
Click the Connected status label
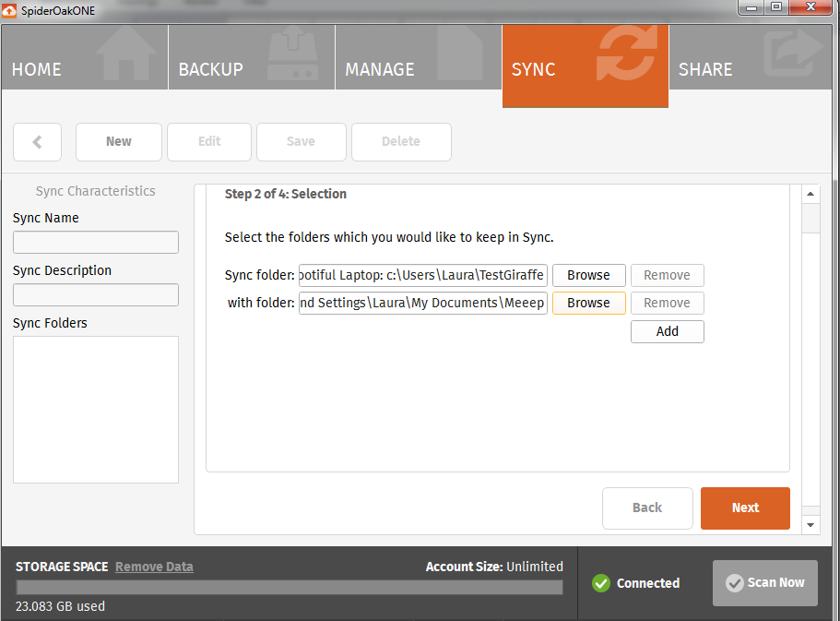tap(648, 583)
